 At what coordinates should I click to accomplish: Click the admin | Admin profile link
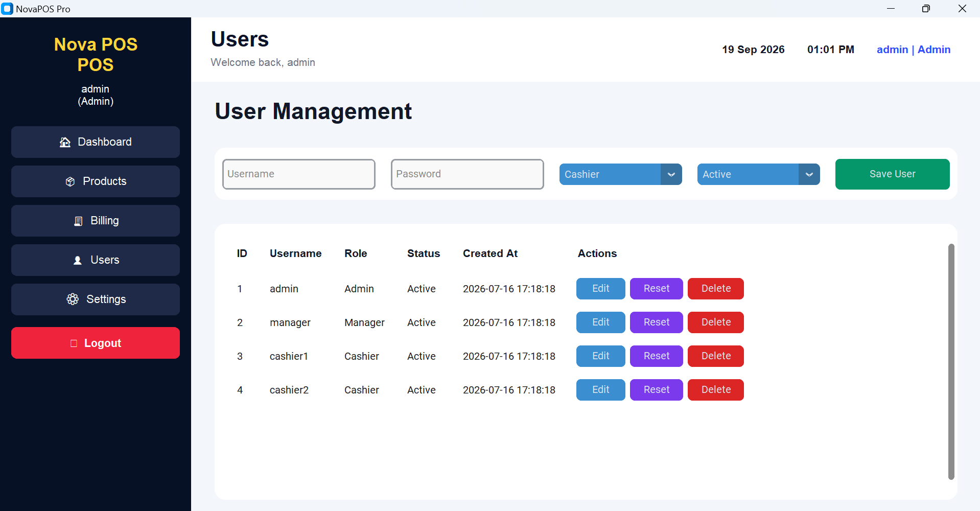[914, 50]
